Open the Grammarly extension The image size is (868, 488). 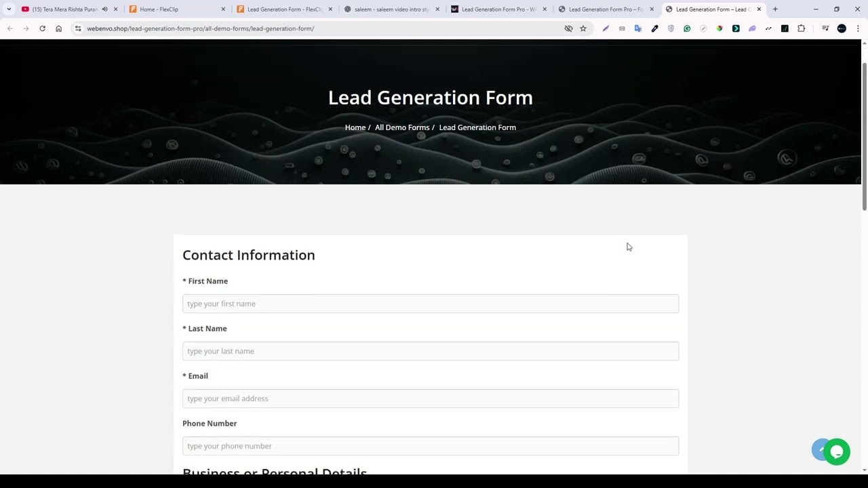pyautogui.click(x=687, y=28)
